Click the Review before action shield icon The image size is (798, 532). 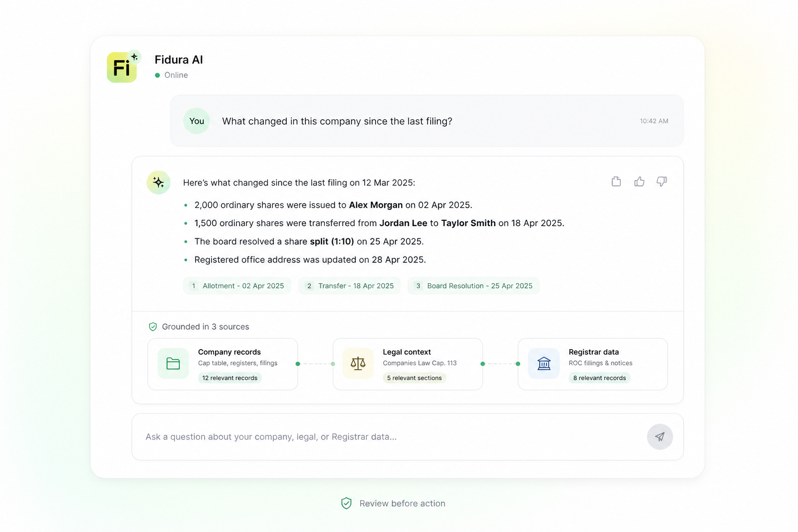347,503
